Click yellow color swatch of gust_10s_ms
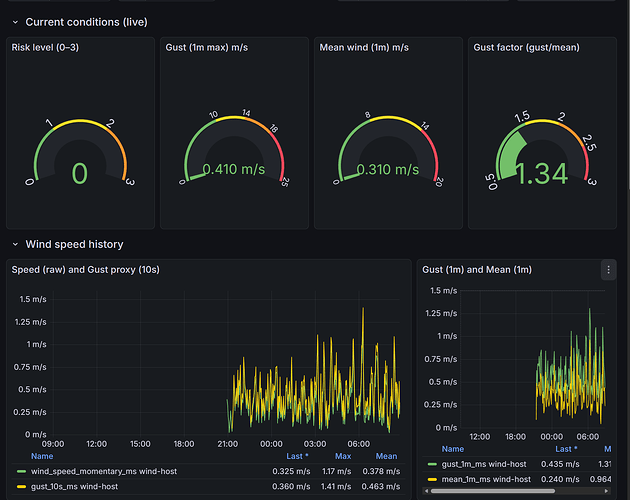The width and height of the screenshot is (630, 500). pos(21,486)
